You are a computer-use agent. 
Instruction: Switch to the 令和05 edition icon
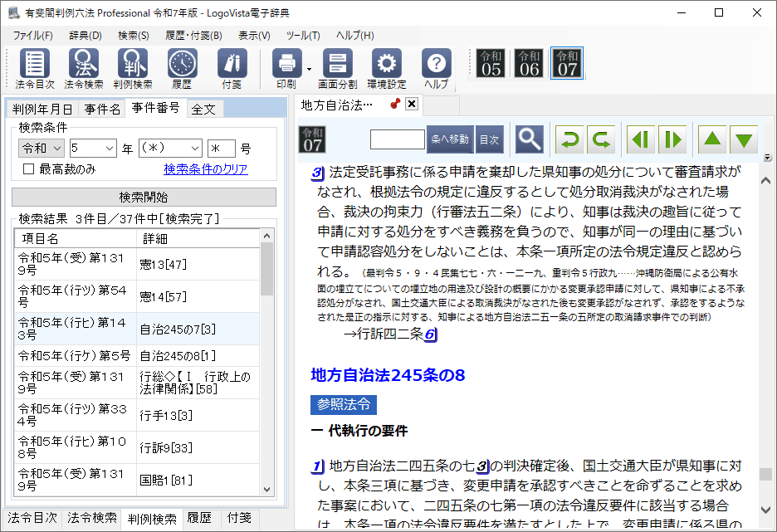click(x=491, y=63)
